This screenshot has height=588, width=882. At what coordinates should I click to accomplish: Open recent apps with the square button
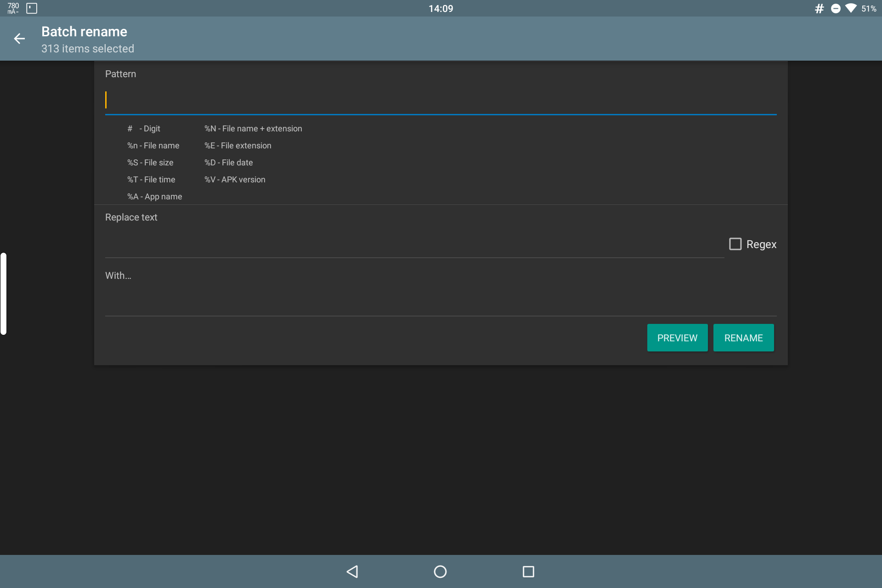pos(528,571)
